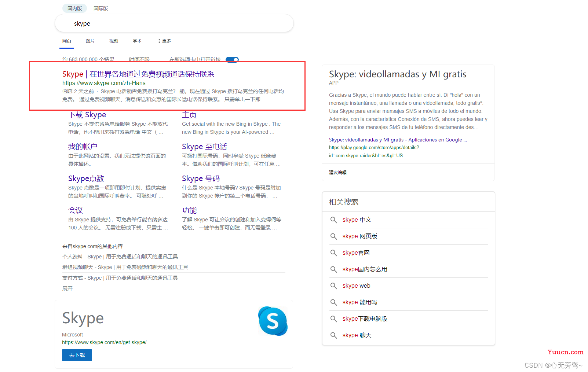Click magnifier icon beside 'skype 能用吗'
This screenshot has width=588, height=372.
point(333,302)
